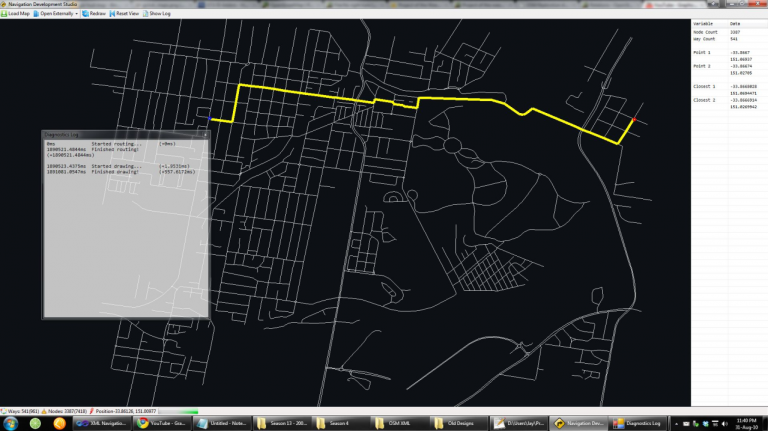This screenshot has width=768, height=431.
Task: Click 'Node Count' row in variable panel
Action: click(729, 32)
